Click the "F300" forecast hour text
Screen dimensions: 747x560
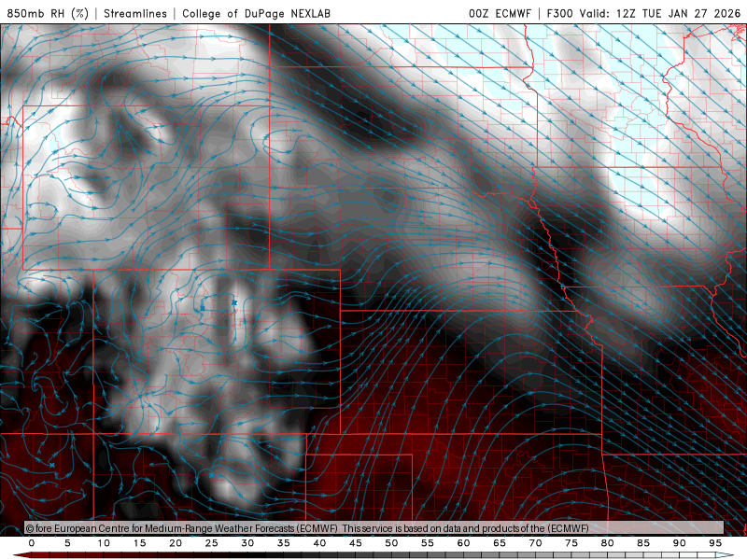pos(559,13)
